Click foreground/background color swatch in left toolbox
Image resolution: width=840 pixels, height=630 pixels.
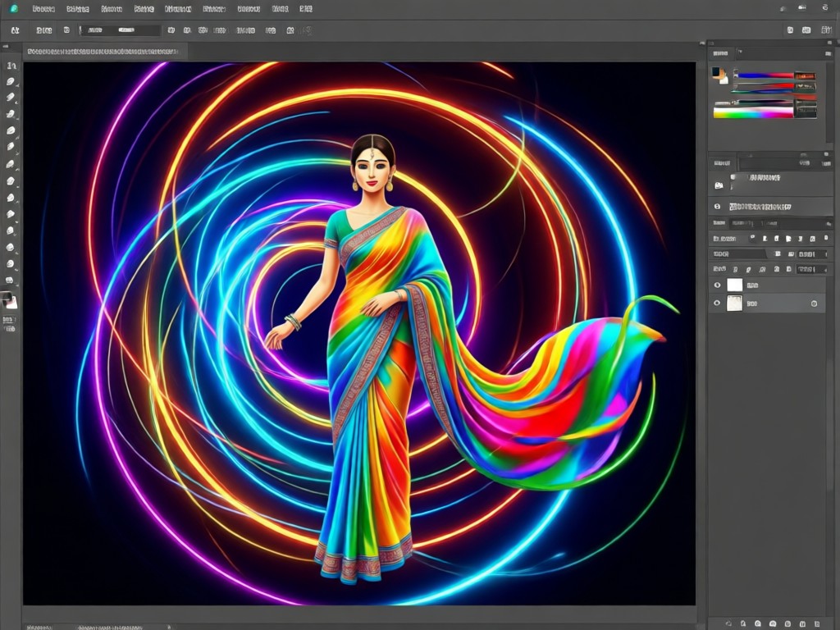[x=9, y=300]
